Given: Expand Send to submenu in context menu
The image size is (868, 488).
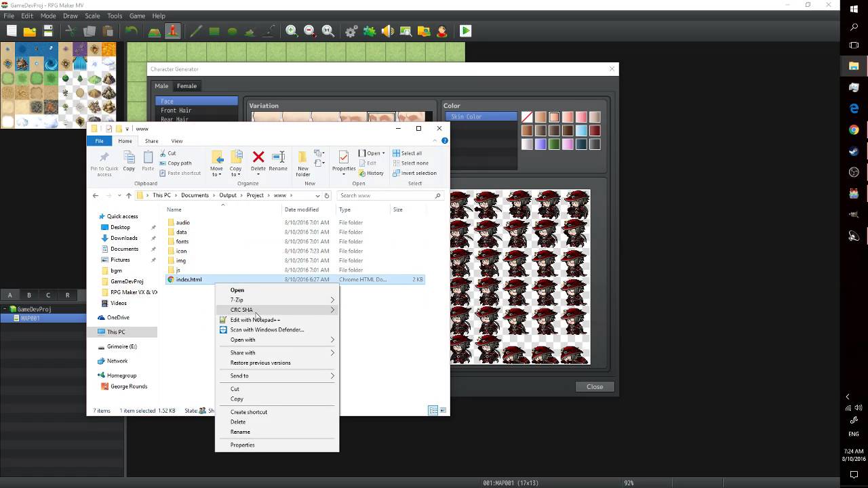Looking at the screenshot, I should [277, 375].
